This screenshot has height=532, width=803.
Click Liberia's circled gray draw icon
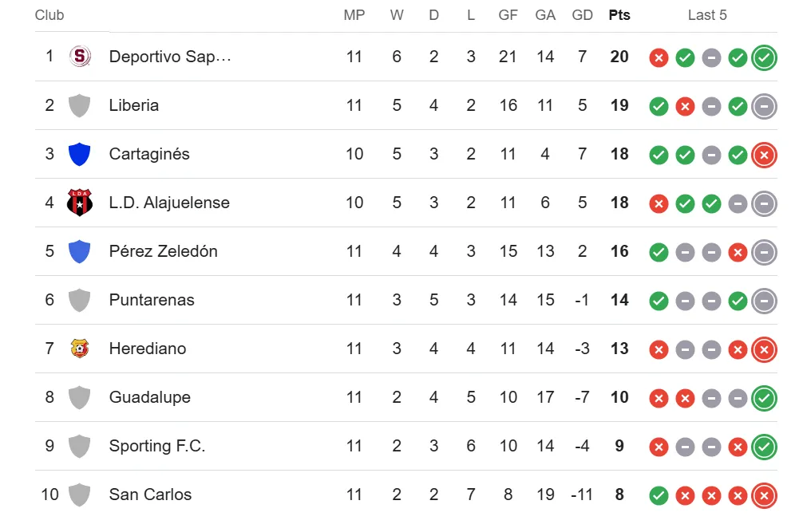point(763,106)
